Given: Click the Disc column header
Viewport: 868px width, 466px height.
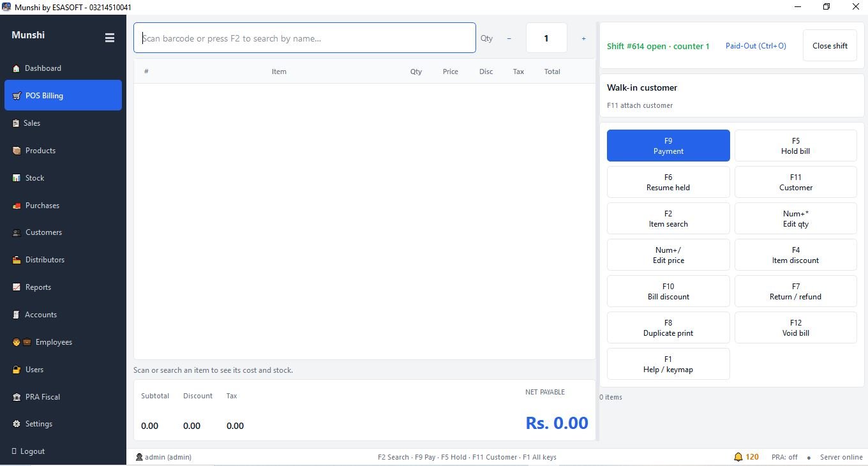Looking at the screenshot, I should pyautogui.click(x=486, y=71).
